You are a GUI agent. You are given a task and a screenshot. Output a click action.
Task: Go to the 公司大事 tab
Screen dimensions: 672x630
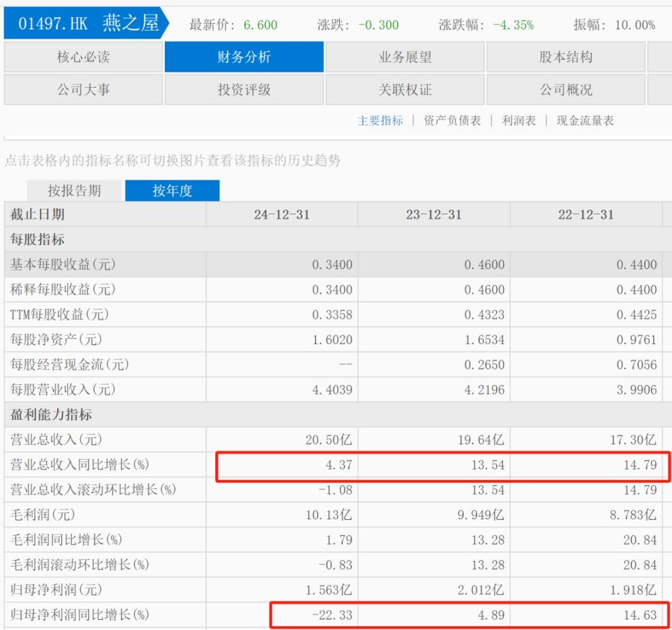tap(83, 90)
